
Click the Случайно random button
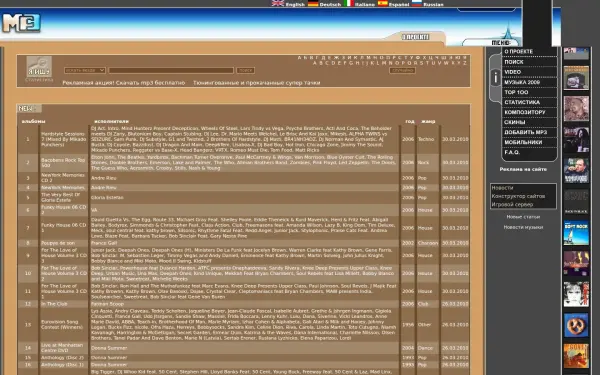pyautogui.click(x=403, y=70)
